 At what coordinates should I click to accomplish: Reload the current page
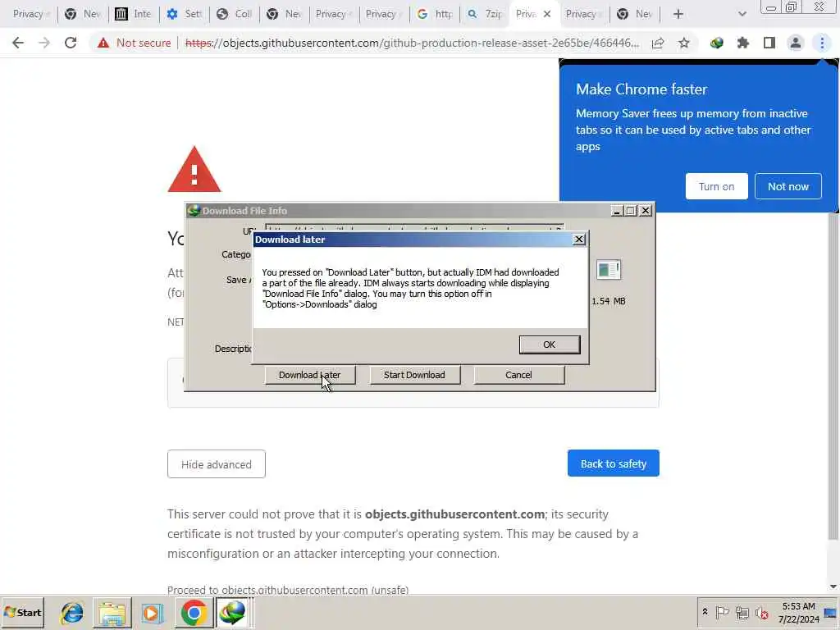(71, 43)
